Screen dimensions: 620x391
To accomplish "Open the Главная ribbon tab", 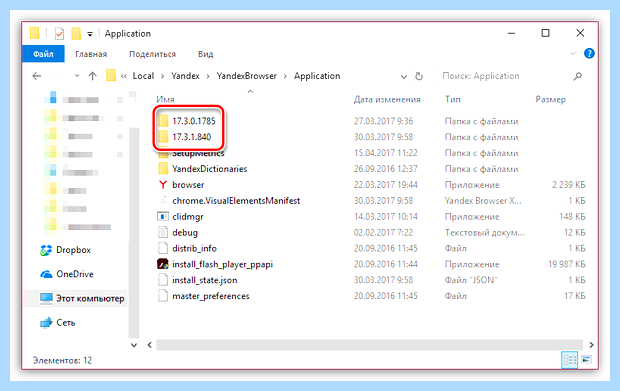I will [91, 54].
